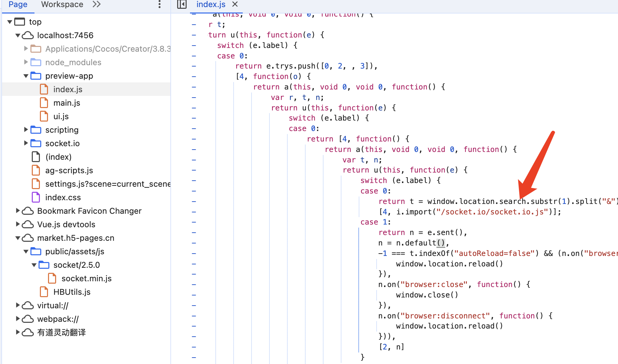Image resolution: width=618 pixels, height=364 pixels.
Task: Click the preview-app folder icon
Action: pyautogui.click(x=36, y=76)
